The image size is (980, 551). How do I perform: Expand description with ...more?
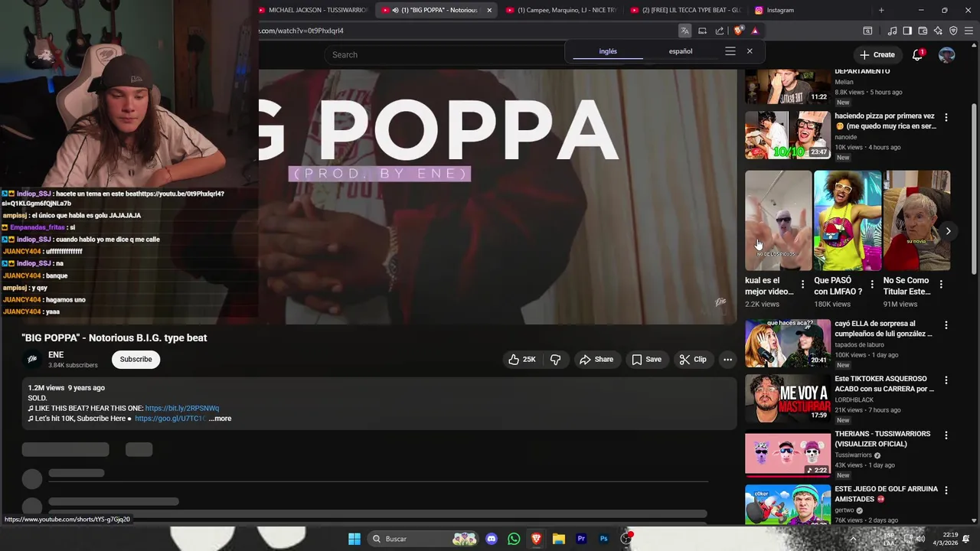click(220, 419)
